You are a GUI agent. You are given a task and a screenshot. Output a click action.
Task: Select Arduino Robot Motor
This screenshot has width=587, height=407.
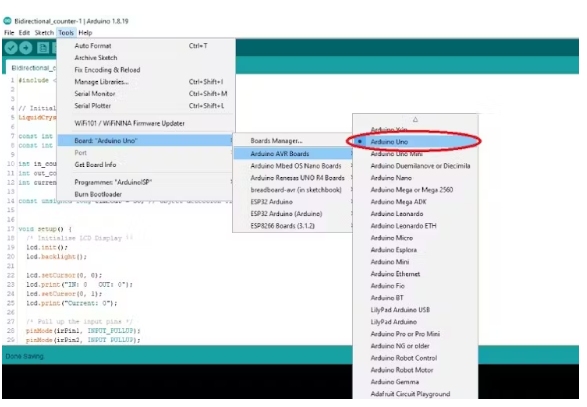click(415, 370)
